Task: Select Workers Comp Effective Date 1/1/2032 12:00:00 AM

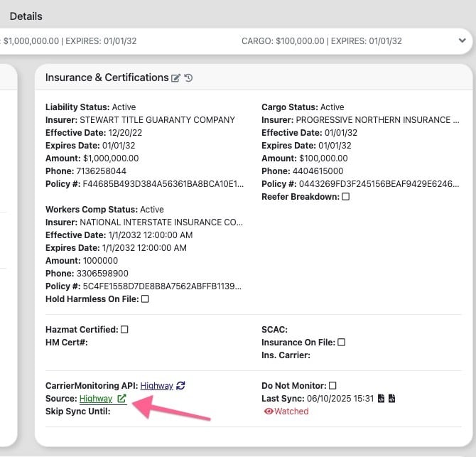Action: 151,235
